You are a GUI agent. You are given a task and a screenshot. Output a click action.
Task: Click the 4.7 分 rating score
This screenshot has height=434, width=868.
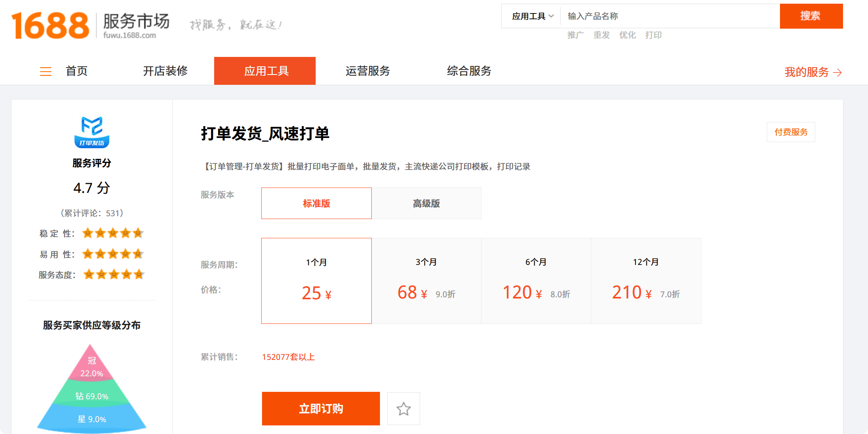(92, 188)
